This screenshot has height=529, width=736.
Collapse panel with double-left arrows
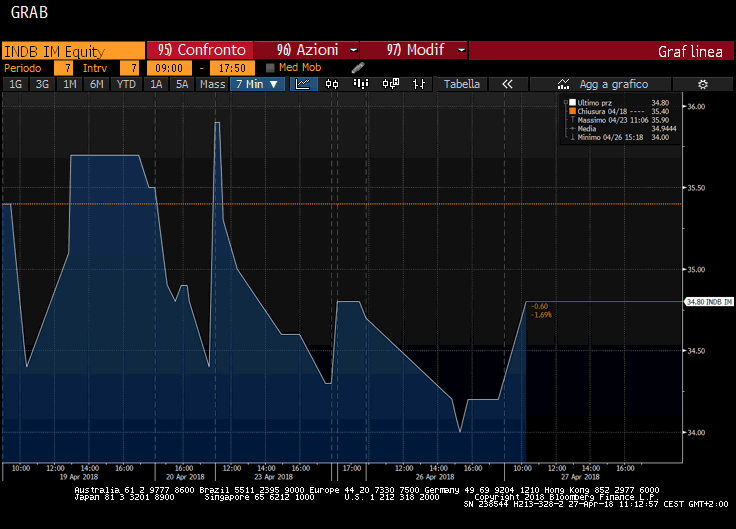tap(507, 84)
